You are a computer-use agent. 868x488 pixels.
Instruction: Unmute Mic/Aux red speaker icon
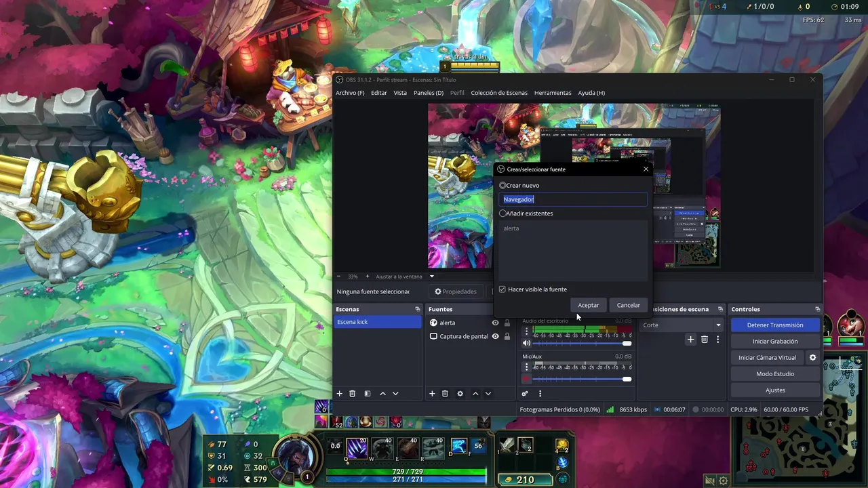(x=526, y=379)
